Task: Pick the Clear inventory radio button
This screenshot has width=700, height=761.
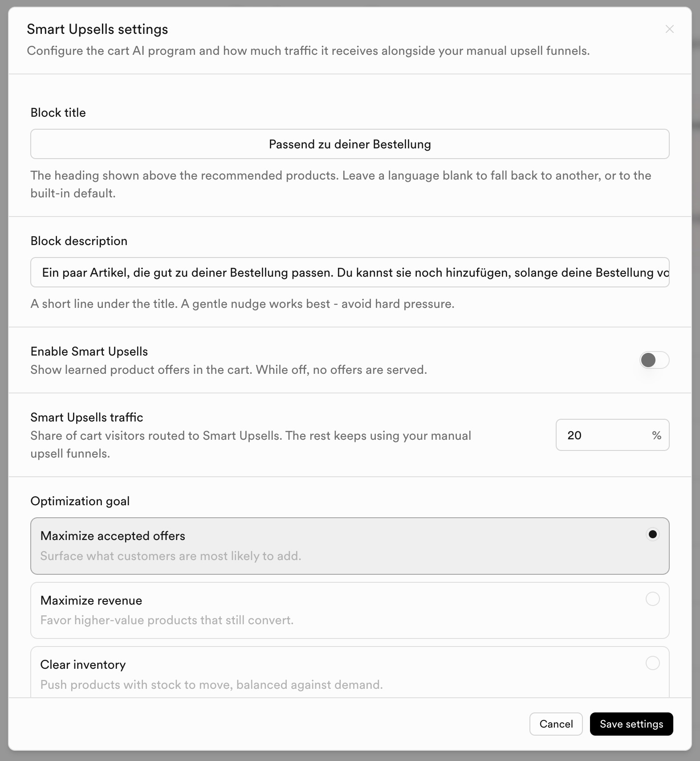Action: pos(652,663)
